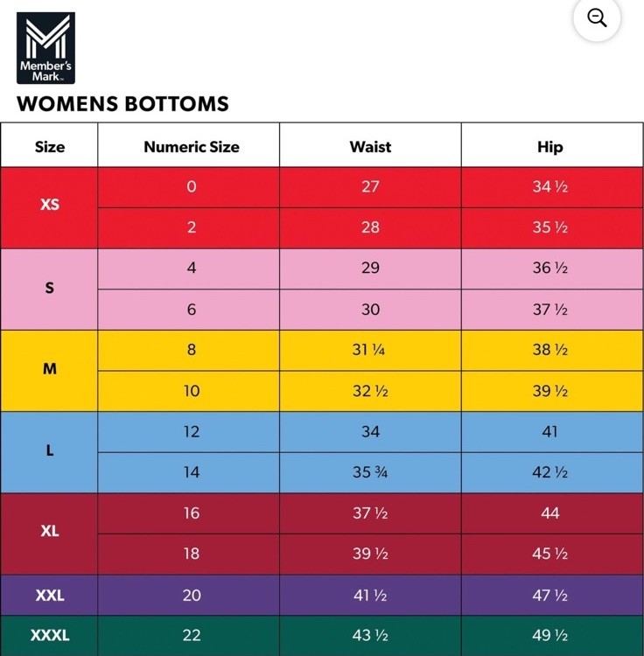Image resolution: width=644 pixels, height=656 pixels.
Task: Click the 47 ½ hip measurement
Action: (x=549, y=595)
